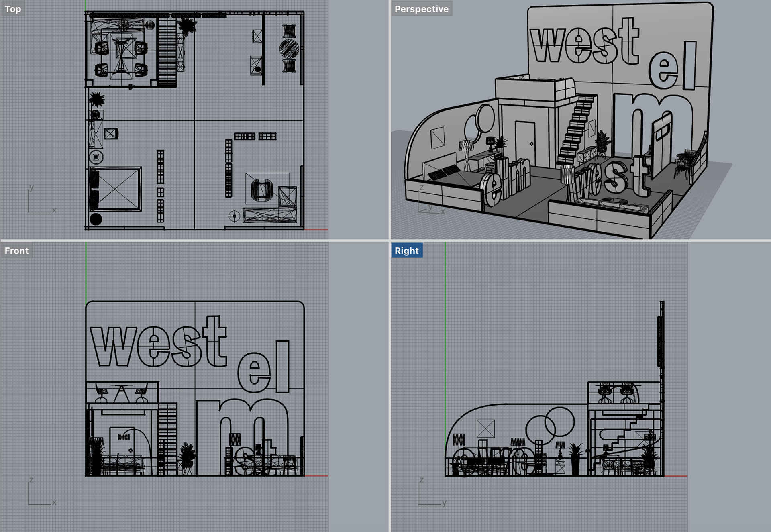Viewport: 771px width, 532px height.
Task: Select the black filled circle in Top view
Action: (96, 219)
